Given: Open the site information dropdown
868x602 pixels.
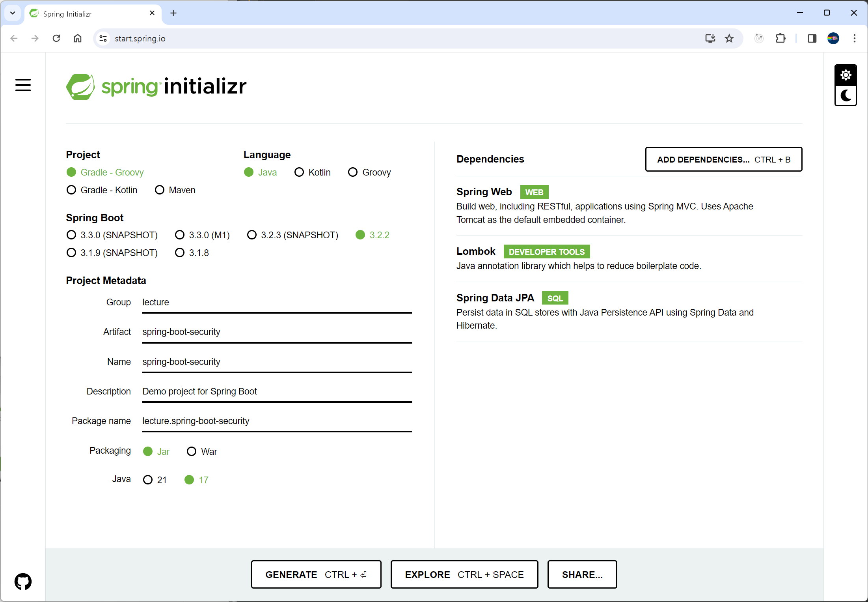Looking at the screenshot, I should point(103,38).
